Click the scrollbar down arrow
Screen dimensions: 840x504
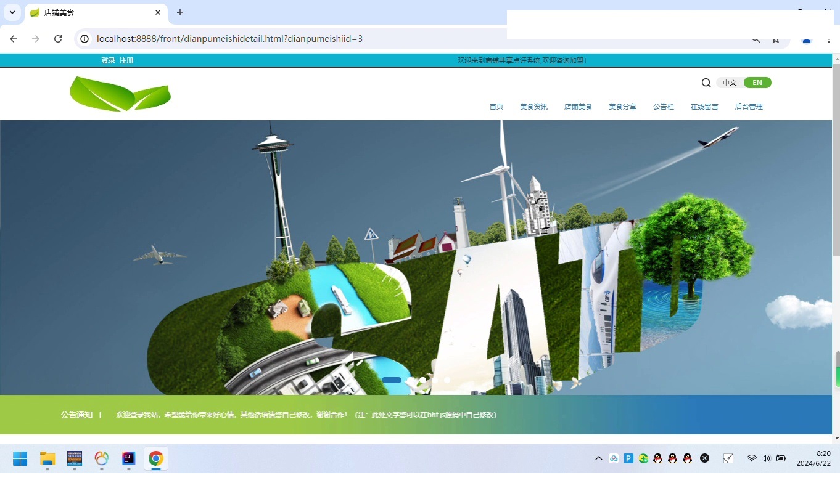836,438
